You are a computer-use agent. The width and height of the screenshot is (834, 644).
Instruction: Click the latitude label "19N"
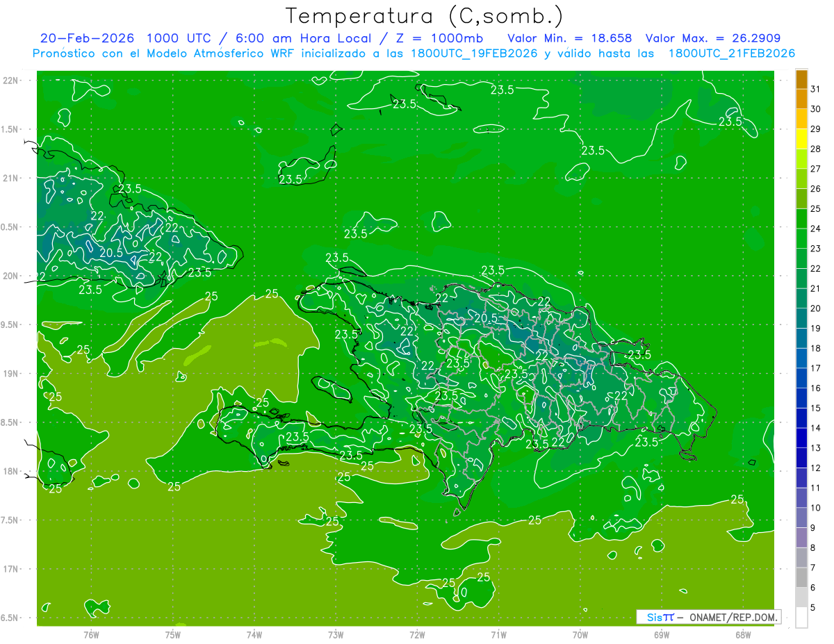pyautogui.click(x=11, y=374)
